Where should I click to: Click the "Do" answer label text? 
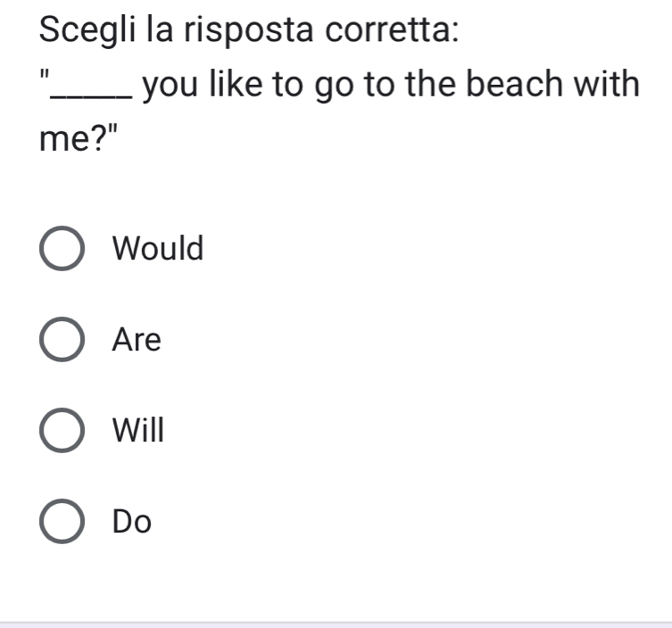(x=133, y=522)
